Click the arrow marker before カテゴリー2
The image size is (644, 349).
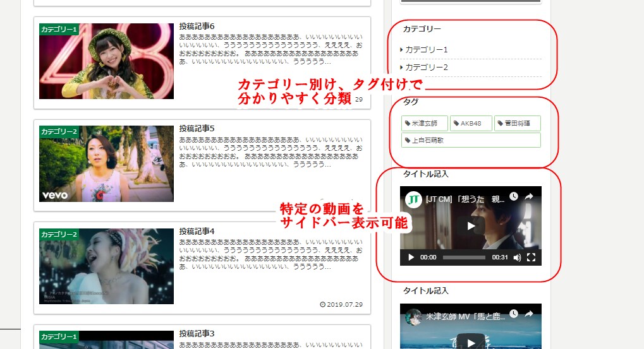click(x=402, y=68)
